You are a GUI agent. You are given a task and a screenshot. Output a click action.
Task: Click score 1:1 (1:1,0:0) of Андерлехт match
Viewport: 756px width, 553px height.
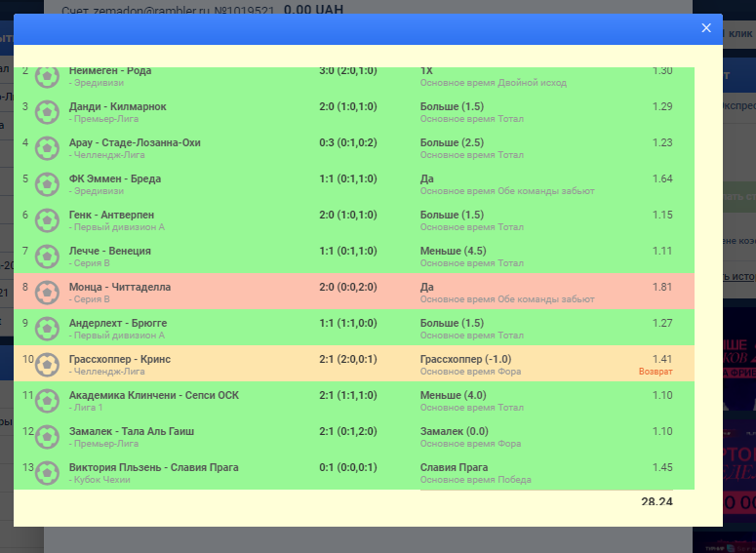[348, 323]
